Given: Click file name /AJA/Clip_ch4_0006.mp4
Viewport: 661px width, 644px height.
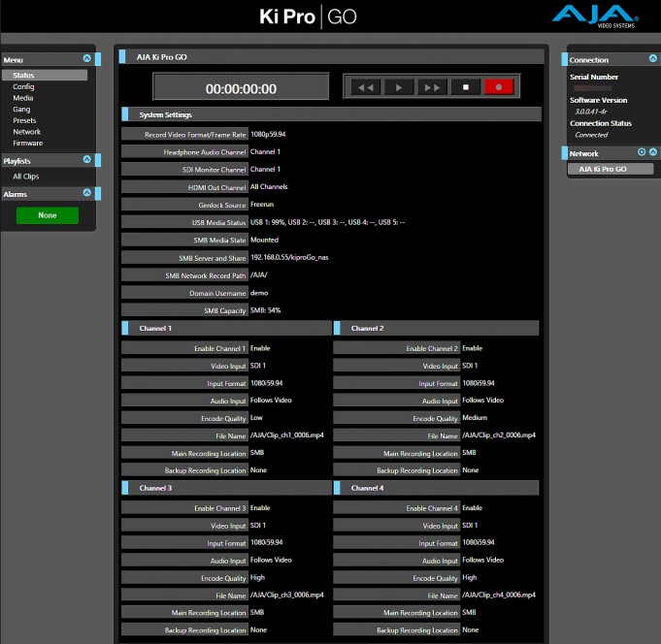Looking at the screenshot, I should [499, 595].
